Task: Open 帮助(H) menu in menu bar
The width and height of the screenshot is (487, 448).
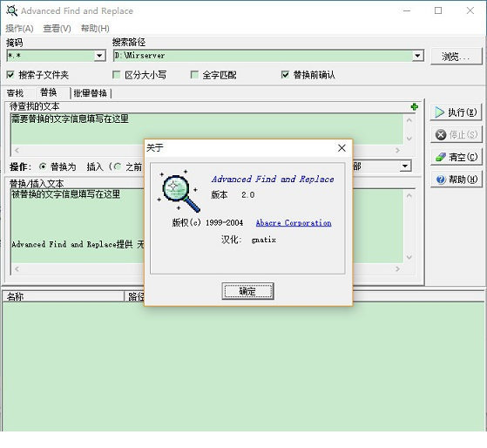Action: pyautogui.click(x=95, y=29)
